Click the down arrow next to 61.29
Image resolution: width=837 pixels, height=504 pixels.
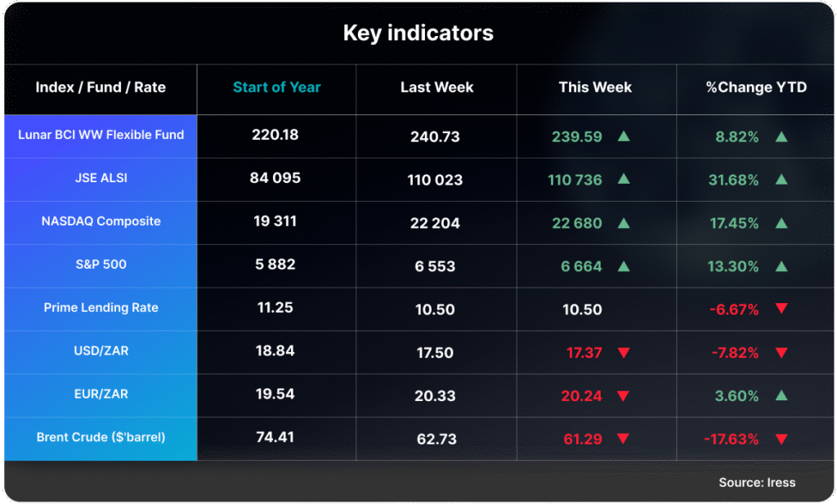pyautogui.click(x=624, y=439)
